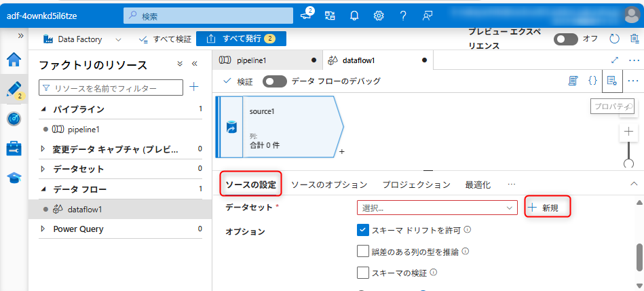Image resolution: width=644 pixels, height=291 pixels.
Task: Enable スキーマの検証 checkbox
Action: pyautogui.click(x=362, y=273)
